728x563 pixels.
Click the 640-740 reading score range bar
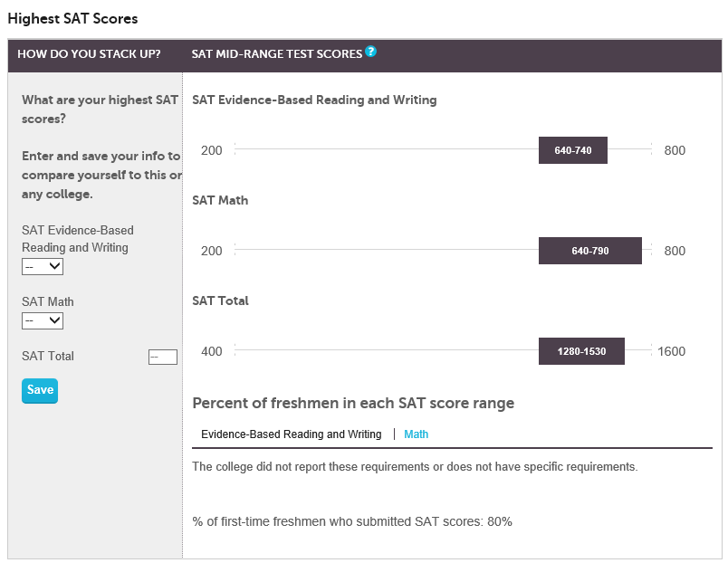(573, 150)
